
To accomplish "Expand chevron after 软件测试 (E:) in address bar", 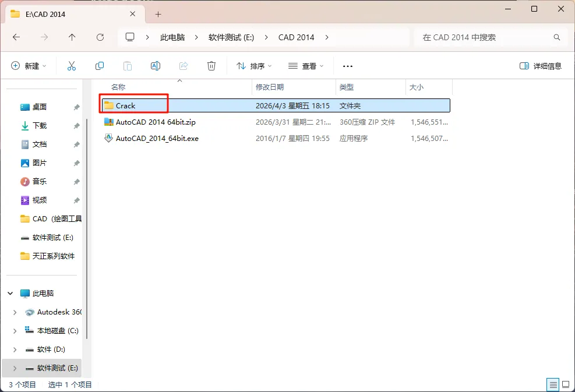I will [266, 37].
